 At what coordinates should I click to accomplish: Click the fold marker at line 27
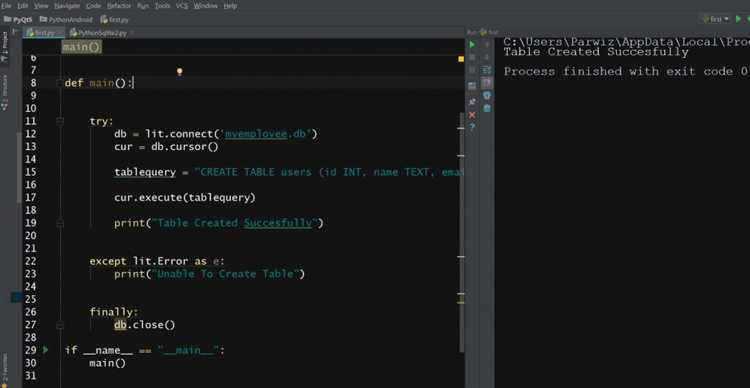[60, 325]
